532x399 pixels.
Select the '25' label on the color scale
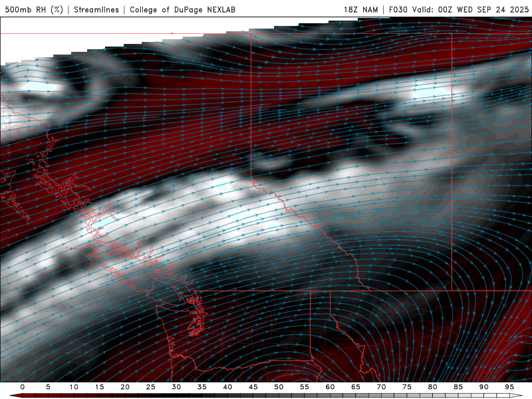151,387
